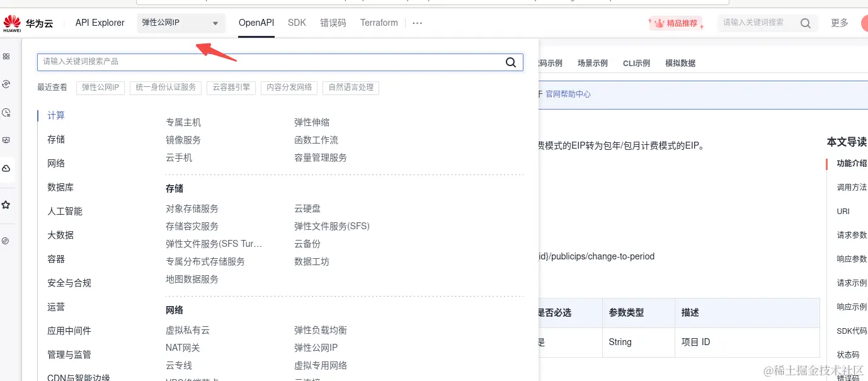Select the 人工智能 category
The image size is (868, 381).
point(65,211)
